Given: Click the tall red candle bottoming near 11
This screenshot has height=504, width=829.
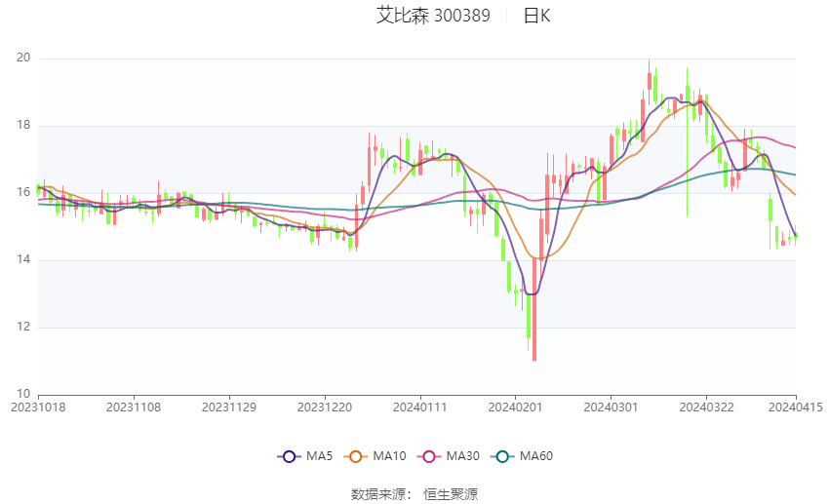Looking at the screenshot, I should [x=534, y=312].
